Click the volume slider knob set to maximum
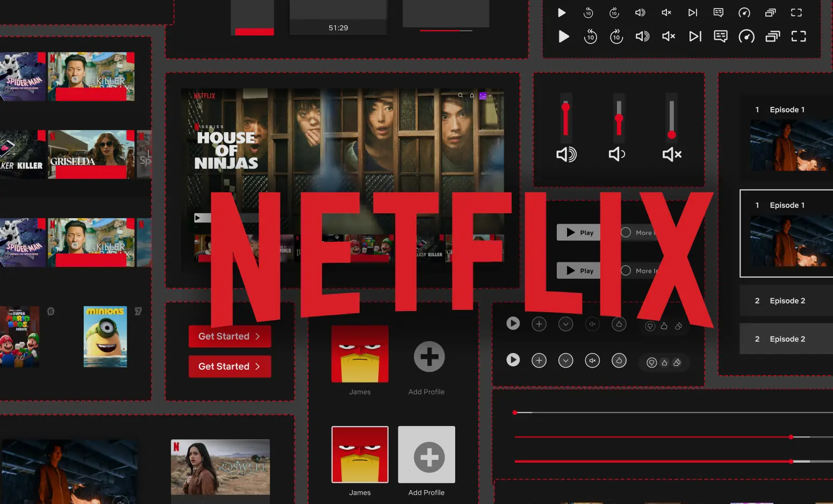 565,107
